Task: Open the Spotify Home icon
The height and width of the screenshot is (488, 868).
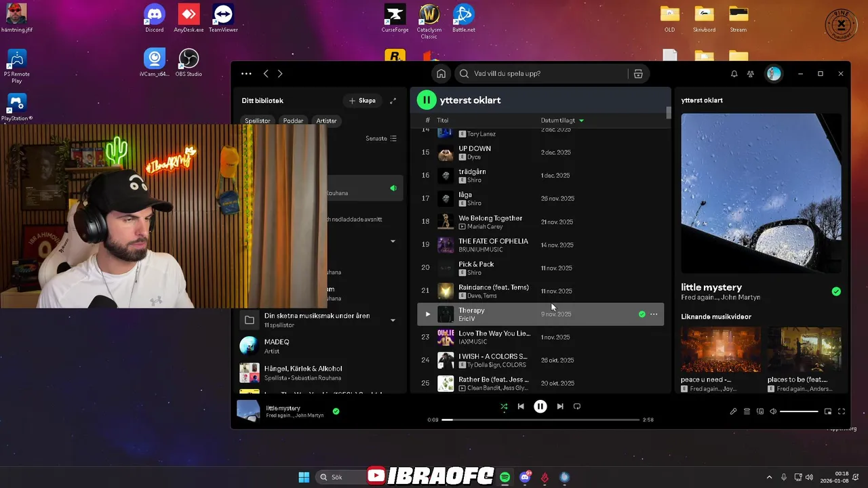Action: tap(441, 74)
